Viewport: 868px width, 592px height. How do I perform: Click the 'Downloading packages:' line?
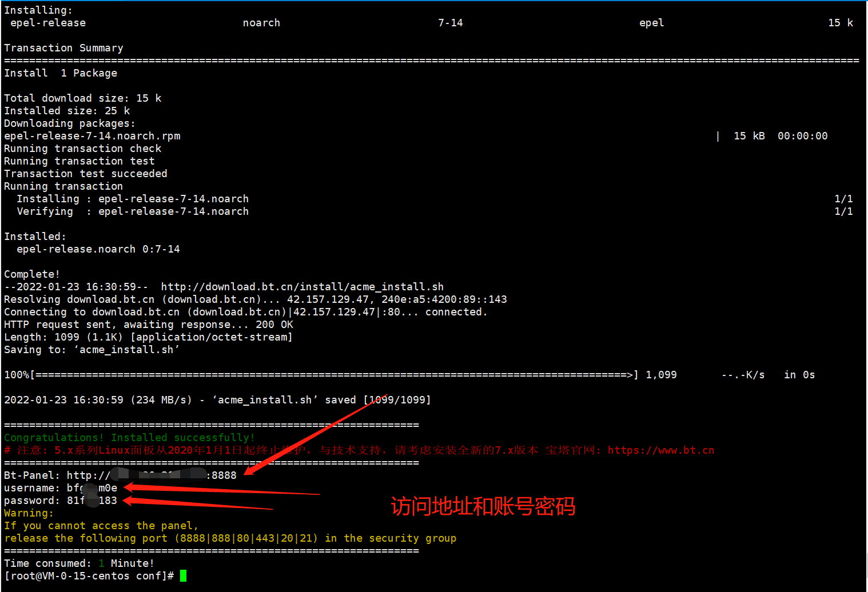tap(70, 123)
